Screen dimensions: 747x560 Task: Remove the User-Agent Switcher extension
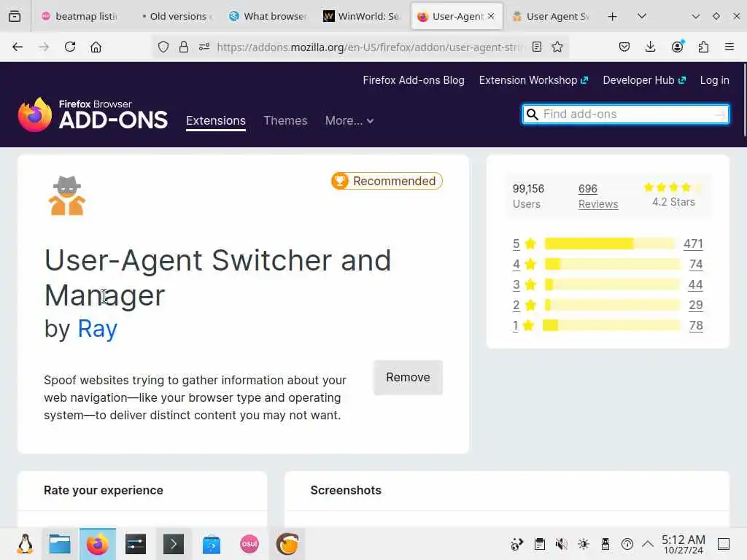408,377
